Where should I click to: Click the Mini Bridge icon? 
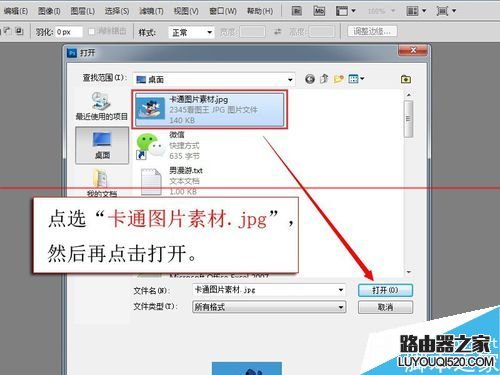[319, 11]
